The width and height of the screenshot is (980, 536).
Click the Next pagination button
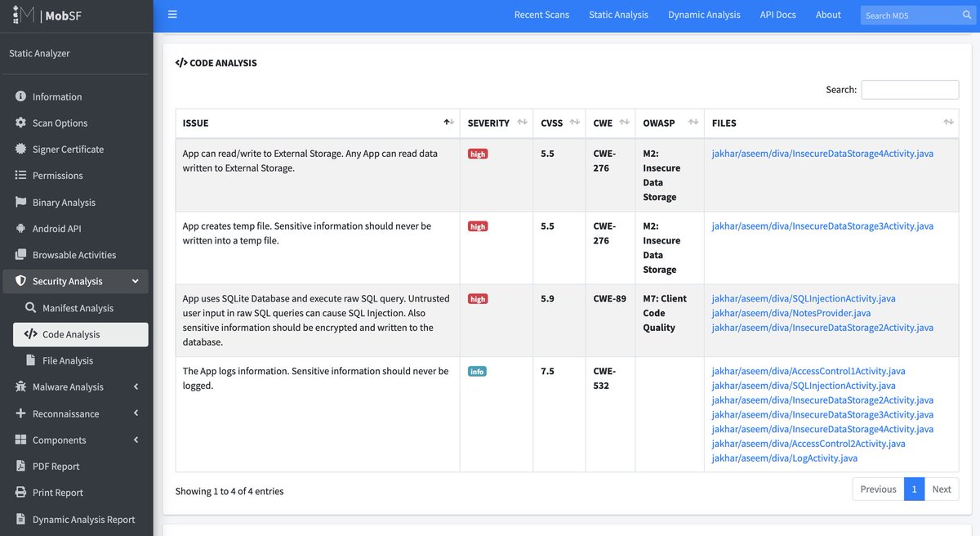(941, 489)
